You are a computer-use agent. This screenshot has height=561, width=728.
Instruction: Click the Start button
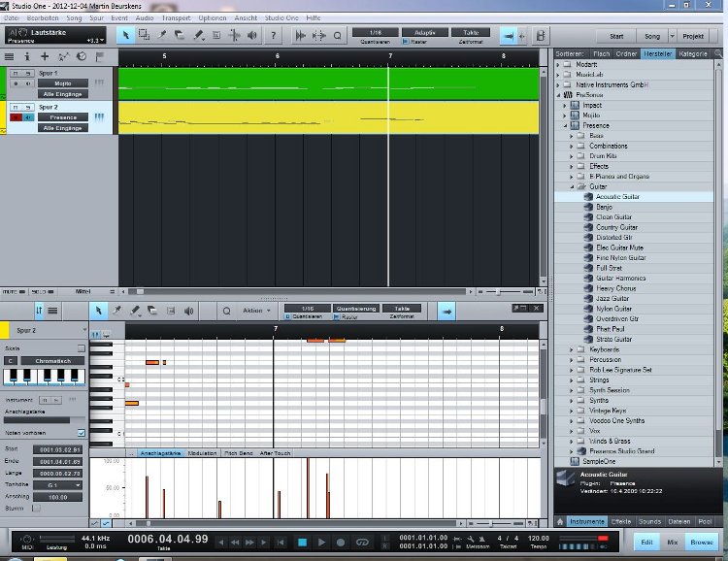[x=616, y=36]
